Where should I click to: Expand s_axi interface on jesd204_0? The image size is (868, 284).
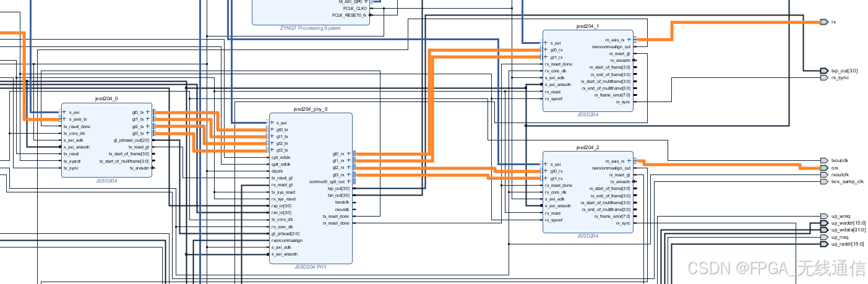coord(64,113)
